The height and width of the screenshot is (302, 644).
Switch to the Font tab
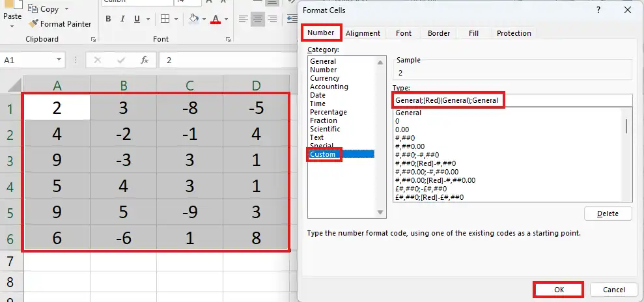(403, 33)
